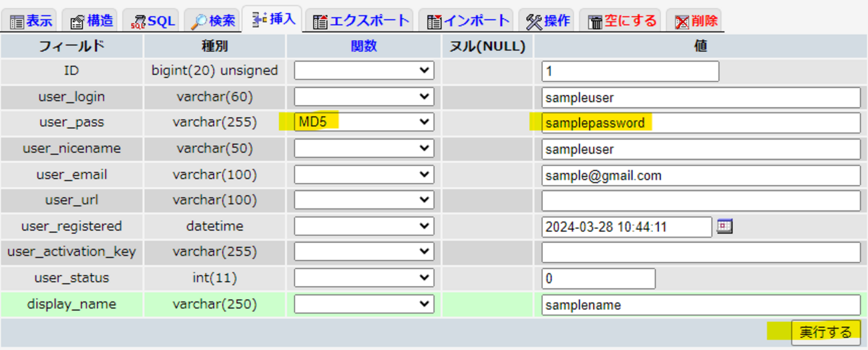Click the 'varchar(250)' type cell

coord(214,304)
